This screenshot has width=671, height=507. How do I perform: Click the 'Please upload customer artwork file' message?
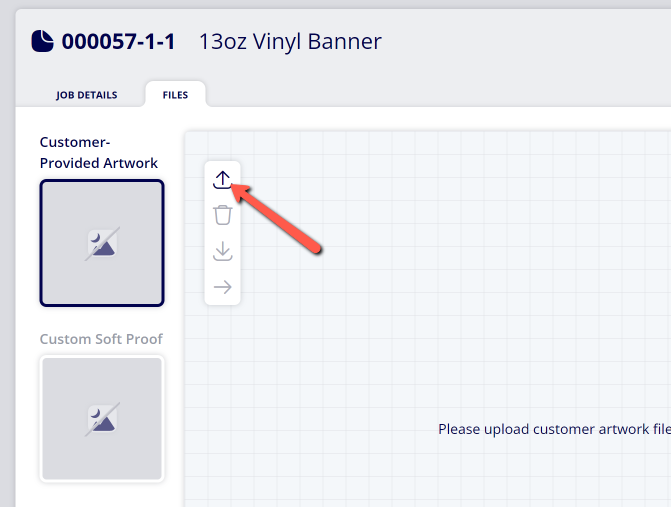(555, 429)
